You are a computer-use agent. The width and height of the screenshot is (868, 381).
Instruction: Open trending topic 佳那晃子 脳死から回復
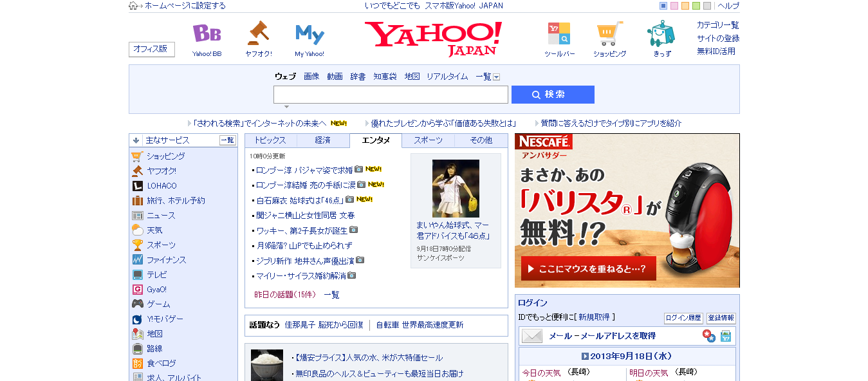pyautogui.click(x=324, y=325)
